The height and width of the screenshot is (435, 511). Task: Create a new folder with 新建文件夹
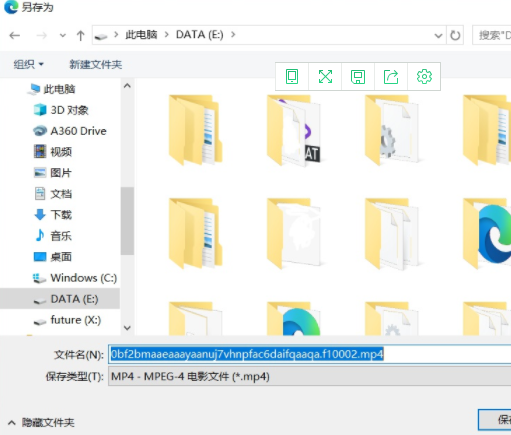[95, 64]
